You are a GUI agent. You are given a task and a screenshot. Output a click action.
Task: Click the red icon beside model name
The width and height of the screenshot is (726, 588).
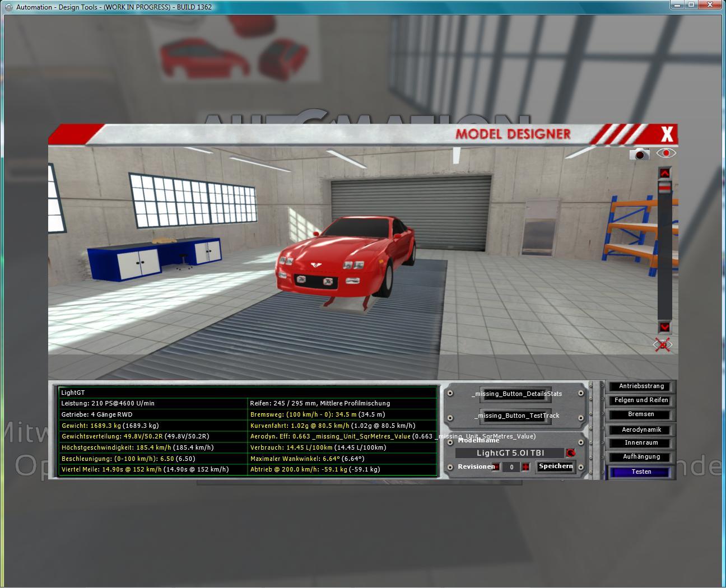pos(571,453)
